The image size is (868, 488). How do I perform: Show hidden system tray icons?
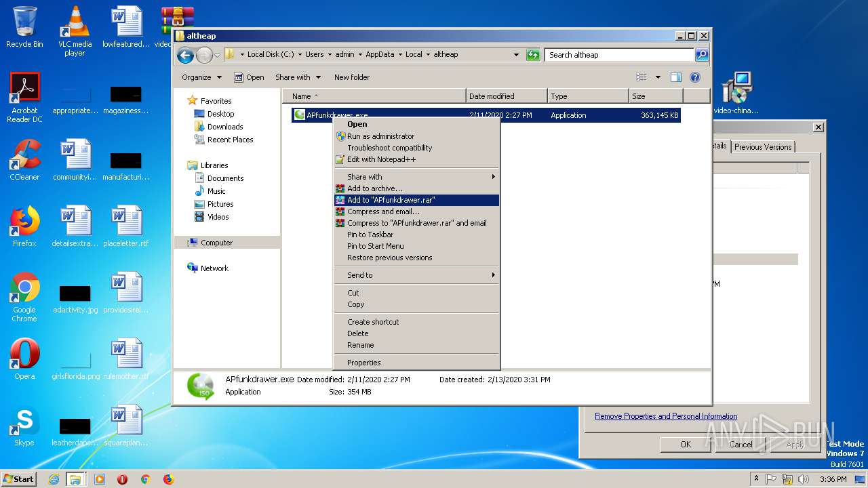[x=756, y=479]
